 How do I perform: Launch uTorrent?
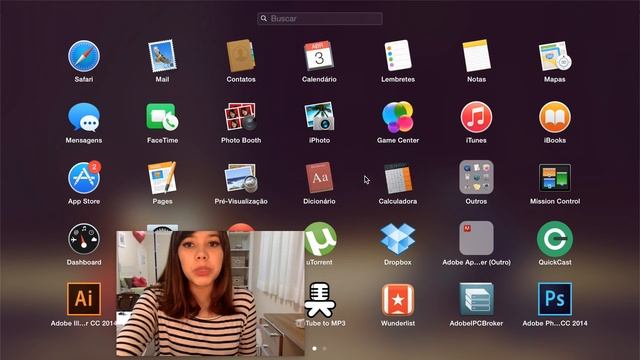click(320, 239)
